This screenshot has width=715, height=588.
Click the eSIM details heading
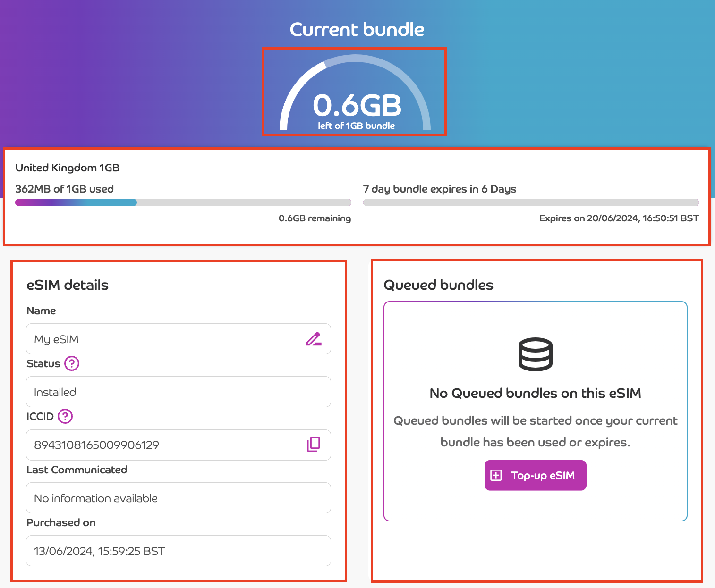(x=68, y=285)
